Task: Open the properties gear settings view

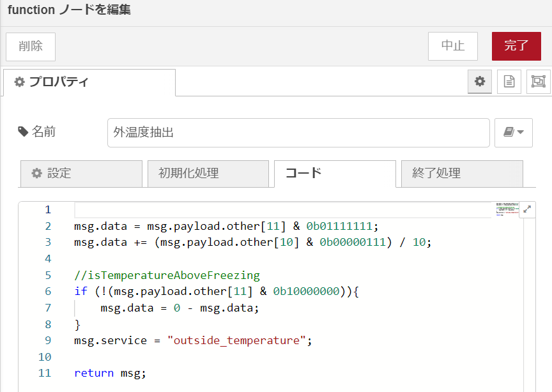Action: click(480, 82)
